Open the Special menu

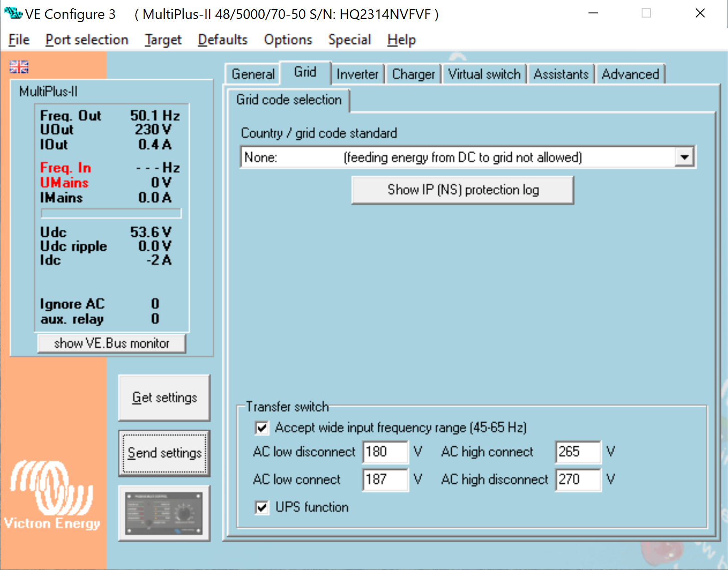coord(350,40)
